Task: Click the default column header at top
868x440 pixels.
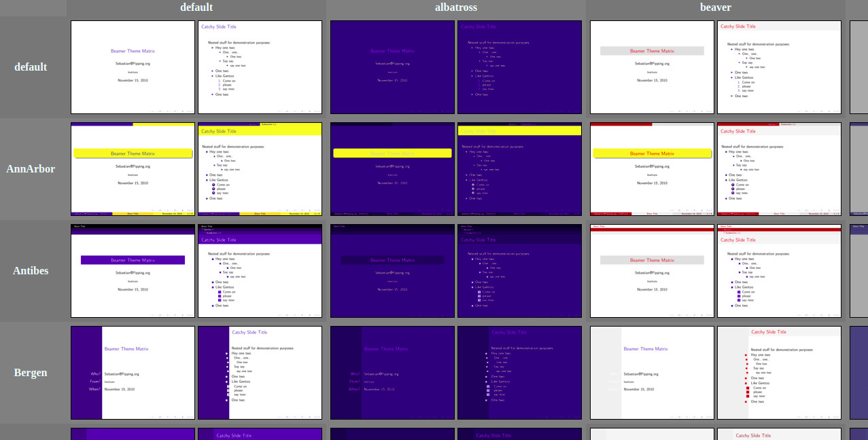Action: pos(196,7)
